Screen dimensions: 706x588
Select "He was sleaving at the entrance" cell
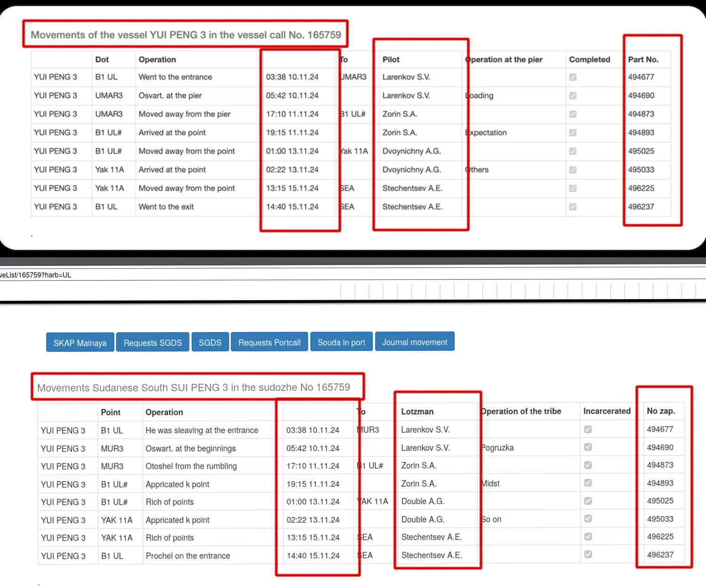[x=202, y=430]
